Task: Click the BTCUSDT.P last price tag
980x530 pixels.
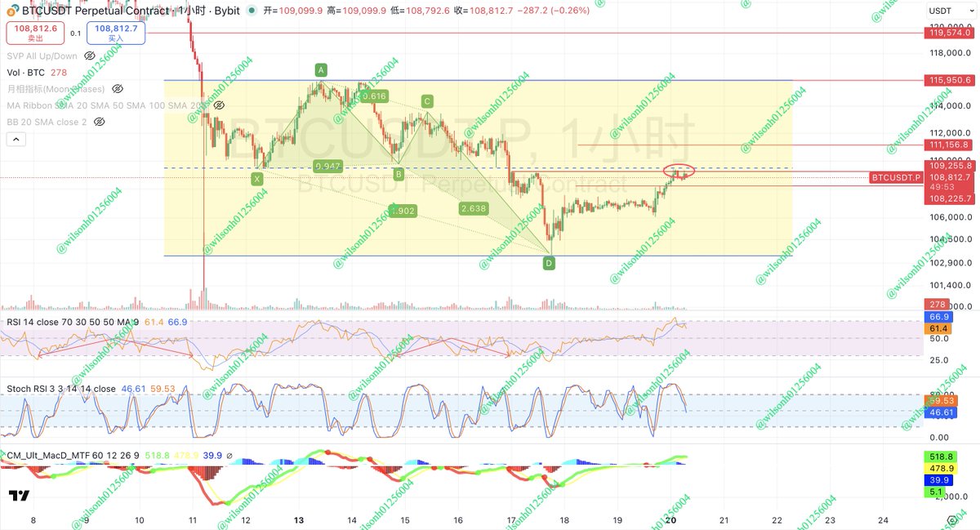Action: 896,177
